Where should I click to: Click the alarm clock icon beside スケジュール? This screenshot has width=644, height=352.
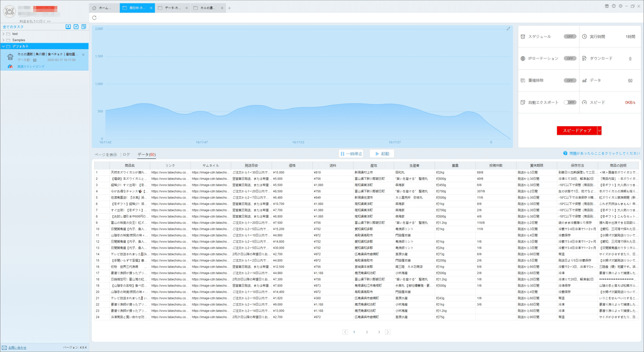[x=523, y=36]
